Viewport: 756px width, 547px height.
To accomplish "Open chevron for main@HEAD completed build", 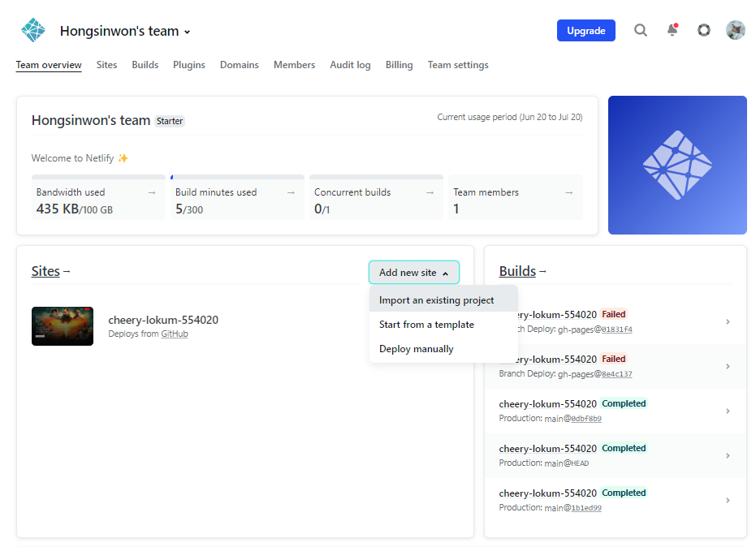I will coord(728,455).
